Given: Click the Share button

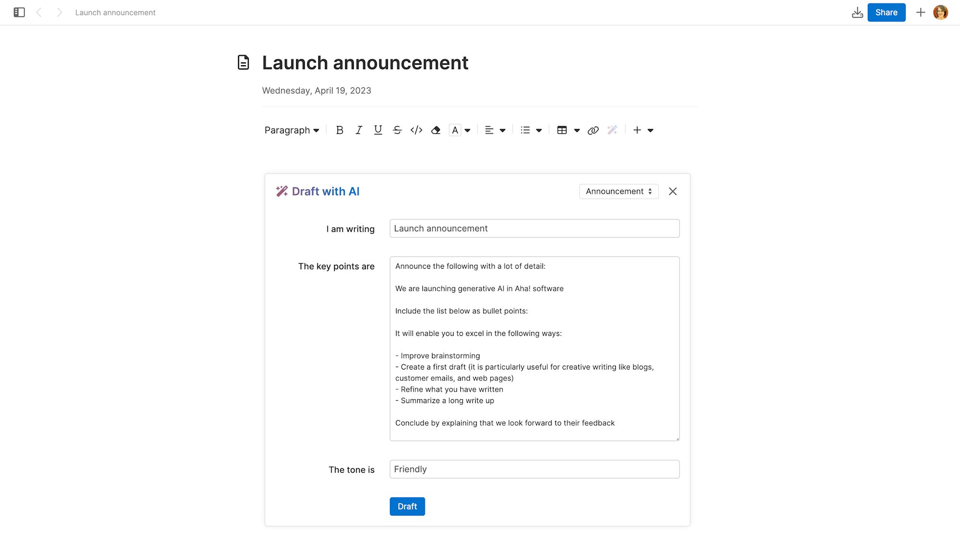Looking at the screenshot, I should [x=886, y=12].
